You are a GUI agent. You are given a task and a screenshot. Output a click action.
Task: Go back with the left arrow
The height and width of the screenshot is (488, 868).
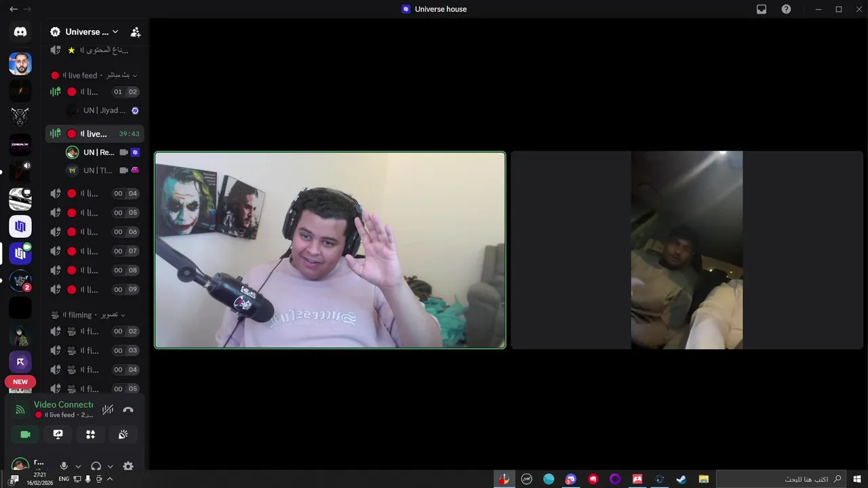coord(13,9)
